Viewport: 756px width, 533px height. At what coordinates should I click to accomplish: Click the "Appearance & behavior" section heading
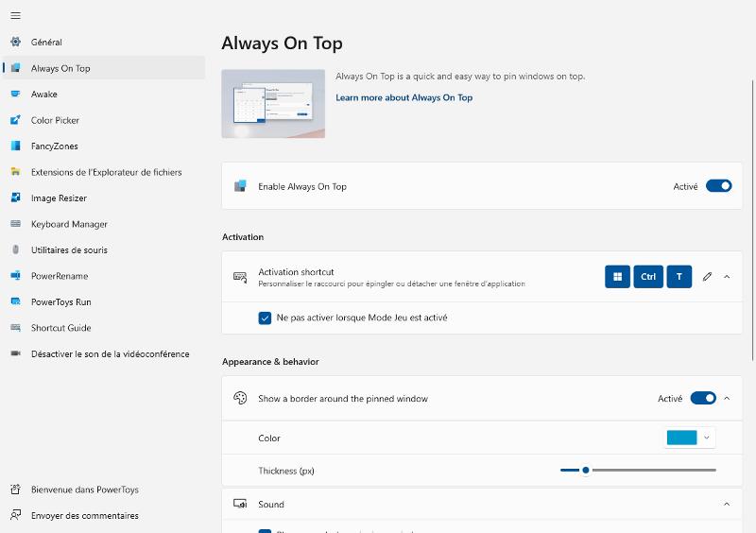(270, 361)
